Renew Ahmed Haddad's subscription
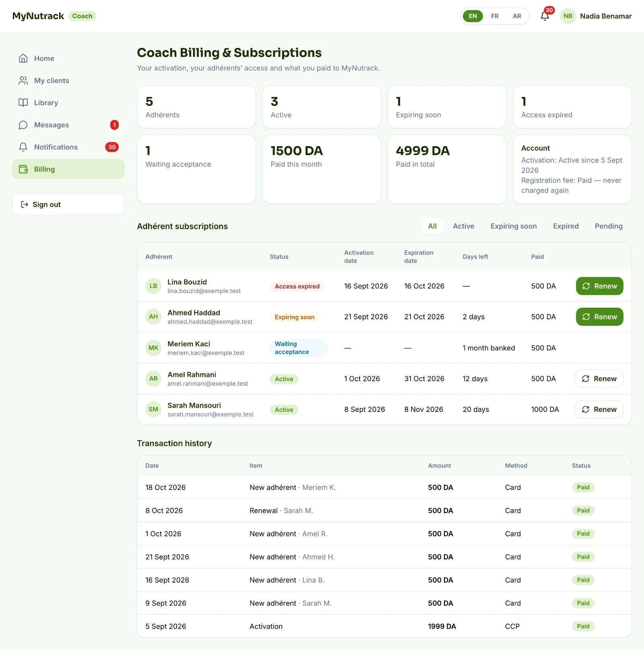644x650 pixels. click(599, 317)
